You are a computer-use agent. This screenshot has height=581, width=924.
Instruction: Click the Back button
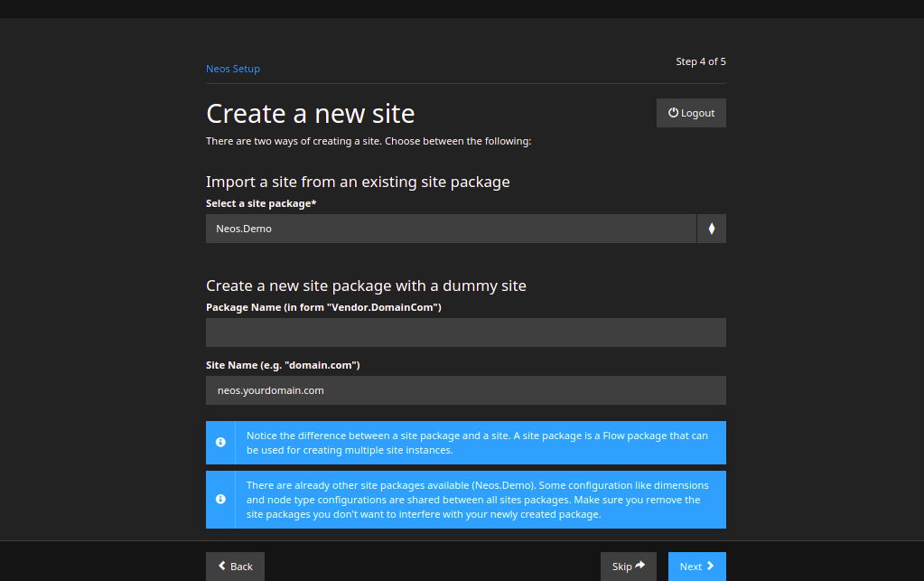(235, 566)
